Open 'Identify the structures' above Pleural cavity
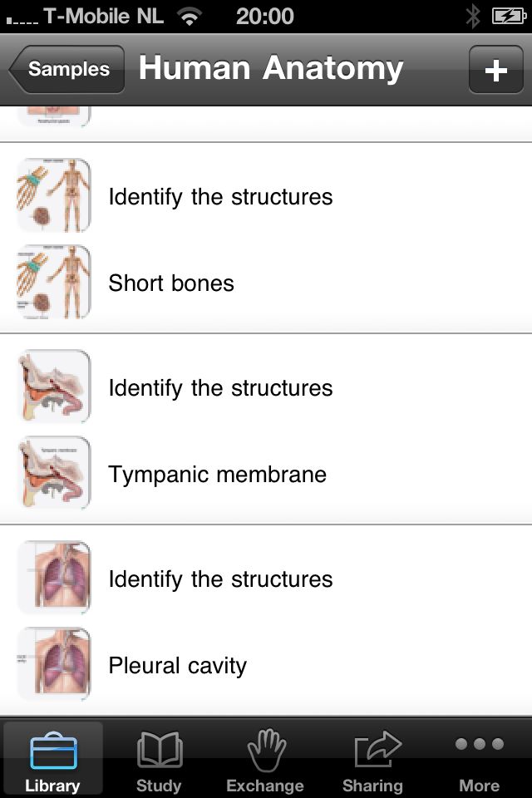The height and width of the screenshot is (798, 532). [x=220, y=579]
